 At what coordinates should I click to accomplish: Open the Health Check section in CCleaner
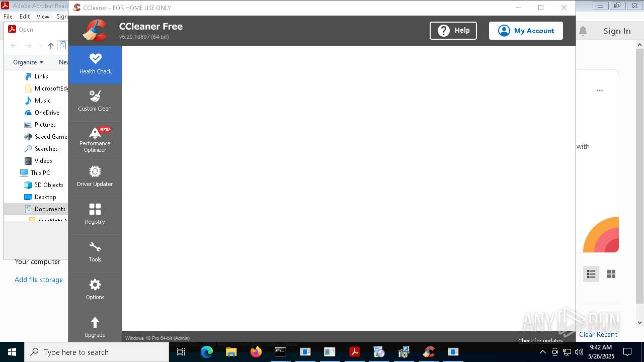(x=95, y=64)
